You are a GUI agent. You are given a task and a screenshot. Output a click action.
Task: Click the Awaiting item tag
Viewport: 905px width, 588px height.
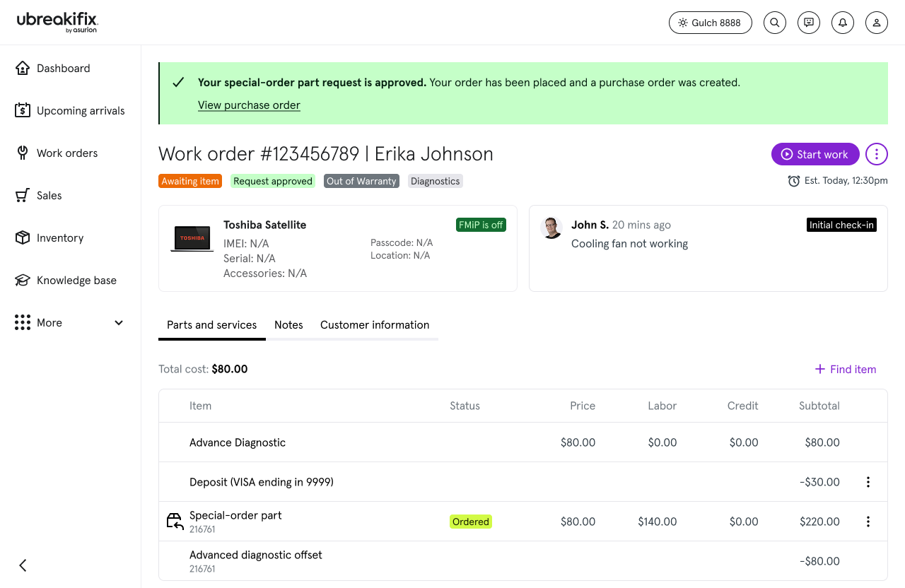tap(190, 181)
